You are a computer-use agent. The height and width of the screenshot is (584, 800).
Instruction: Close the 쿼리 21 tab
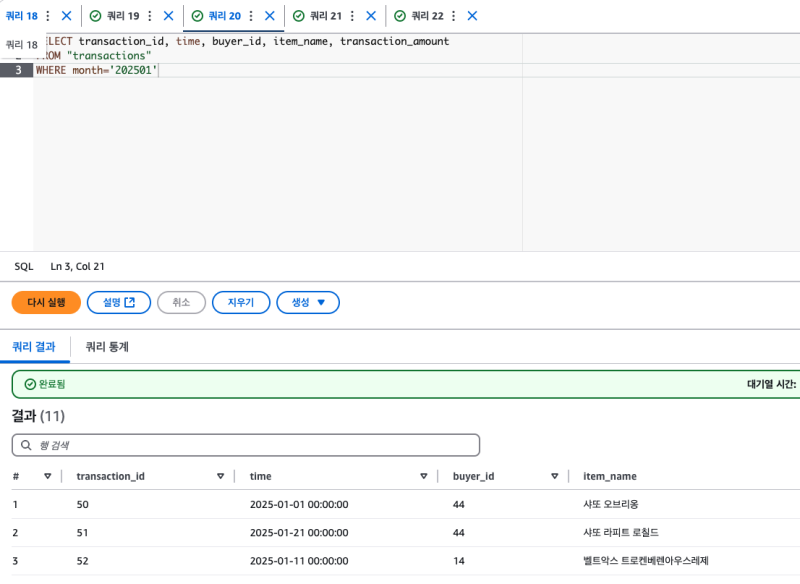[x=371, y=16]
